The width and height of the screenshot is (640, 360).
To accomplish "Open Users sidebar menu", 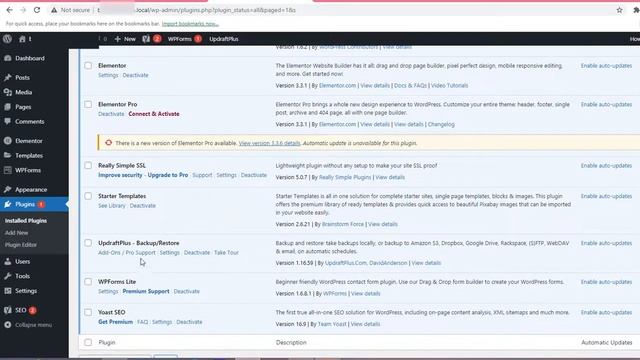I will tap(22, 262).
